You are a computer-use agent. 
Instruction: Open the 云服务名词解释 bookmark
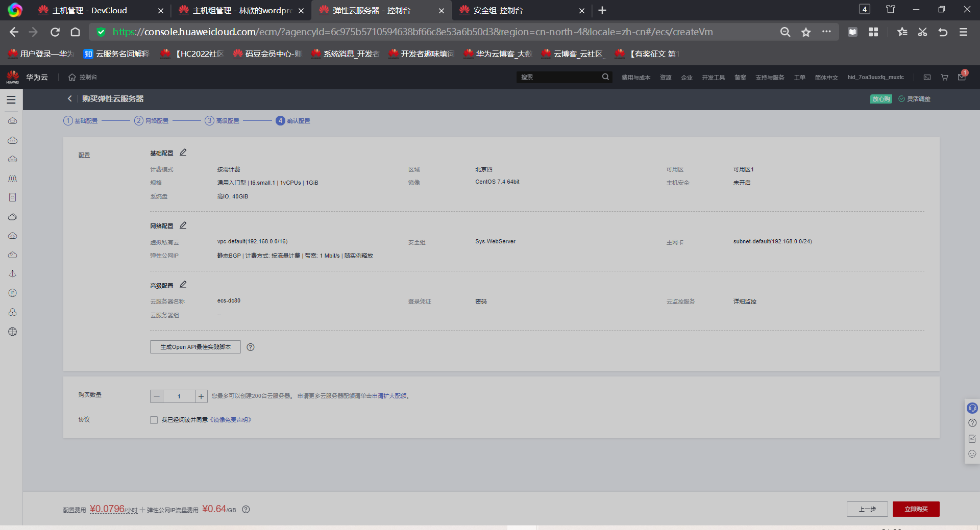[x=116, y=54]
